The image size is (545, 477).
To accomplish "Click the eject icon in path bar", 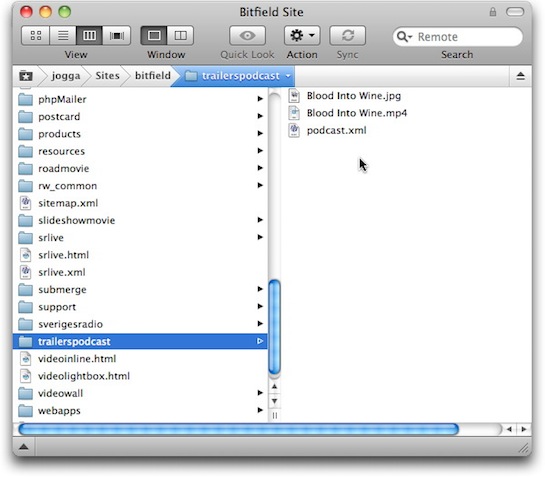I will (x=520, y=76).
